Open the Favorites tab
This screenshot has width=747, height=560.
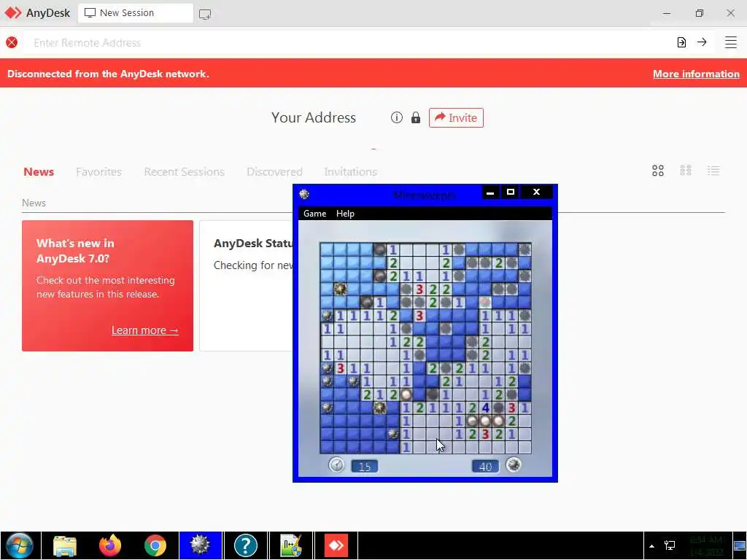tap(98, 171)
